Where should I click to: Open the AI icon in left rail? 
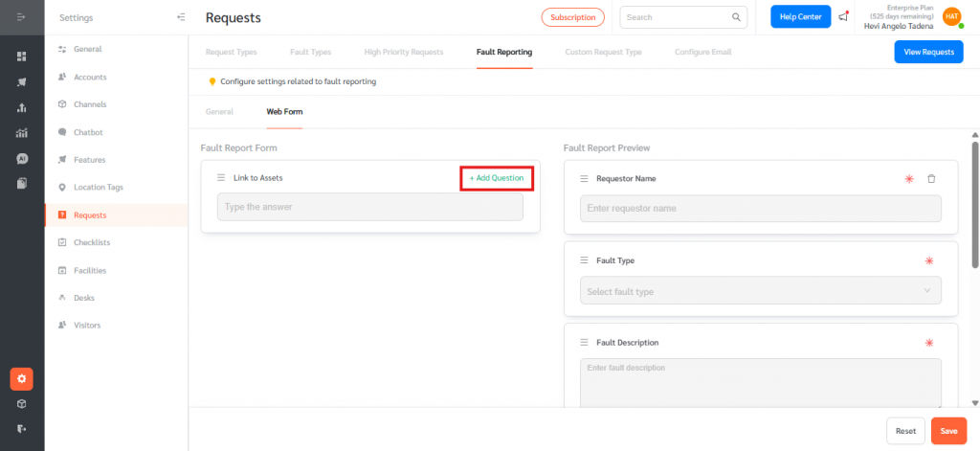(x=21, y=158)
